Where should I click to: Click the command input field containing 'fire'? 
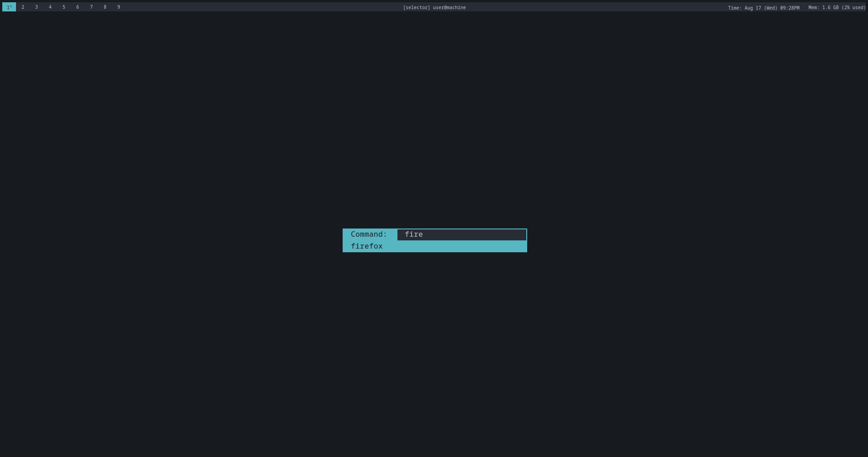pyautogui.click(x=462, y=234)
